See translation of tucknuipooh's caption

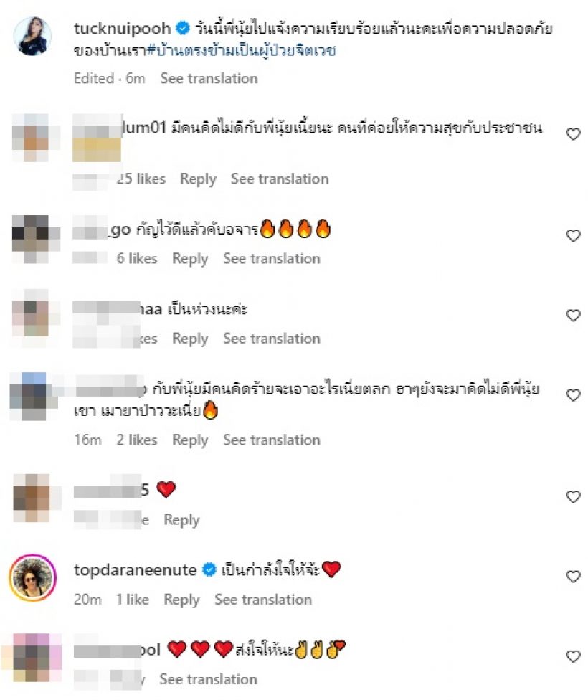click(209, 79)
